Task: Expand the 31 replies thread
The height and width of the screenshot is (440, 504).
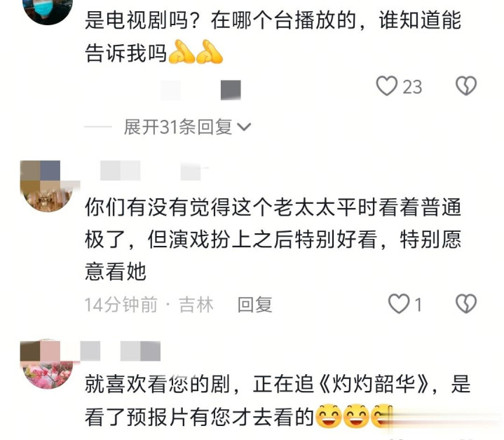Action: 187,128
